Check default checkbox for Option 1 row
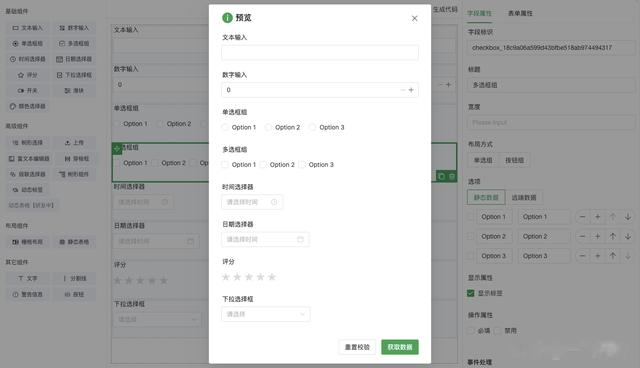Viewport: 640px width, 368px height. pos(471,217)
